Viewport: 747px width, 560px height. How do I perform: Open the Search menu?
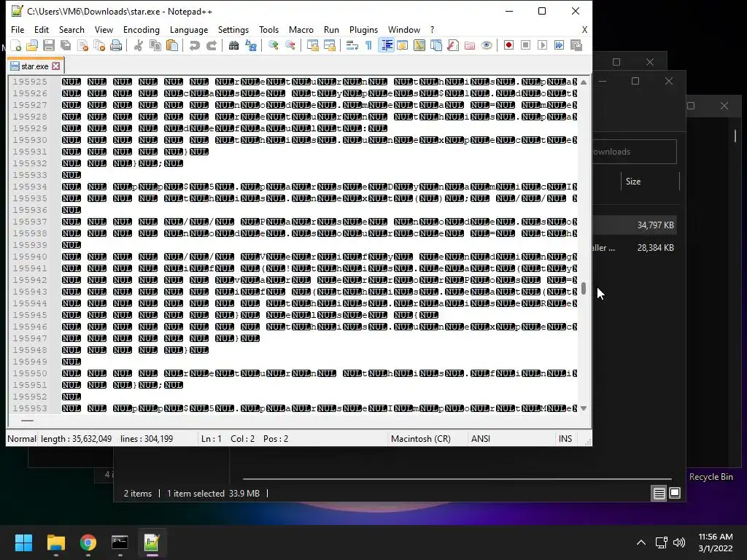pyautogui.click(x=71, y=29)
